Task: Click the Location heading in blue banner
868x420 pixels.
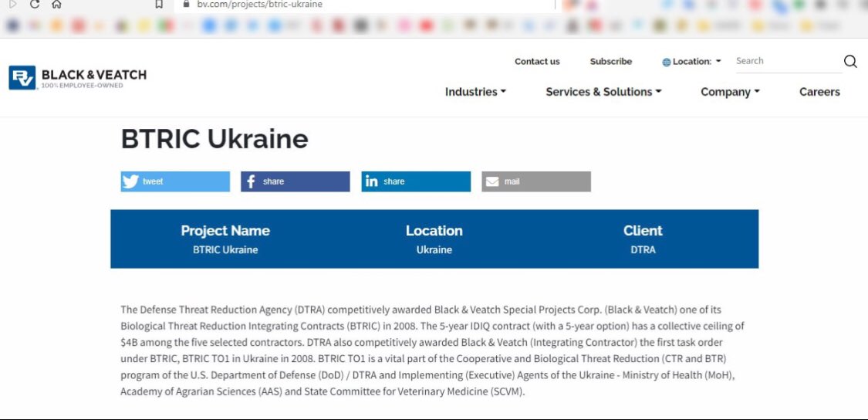Action: tap(434, 231)
